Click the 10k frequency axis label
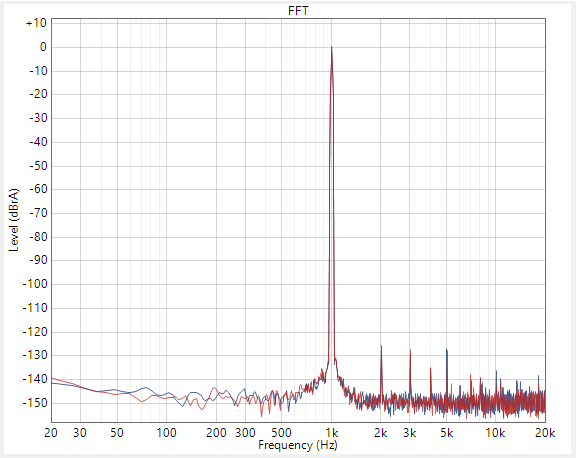Viewport: 576px width, 458px height. tap(495, 433)
